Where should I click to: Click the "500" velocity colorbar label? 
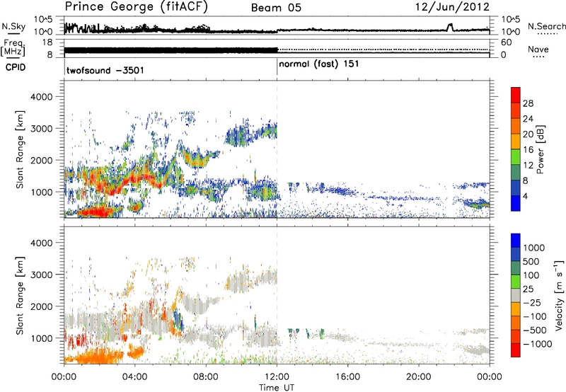(533, 261)
